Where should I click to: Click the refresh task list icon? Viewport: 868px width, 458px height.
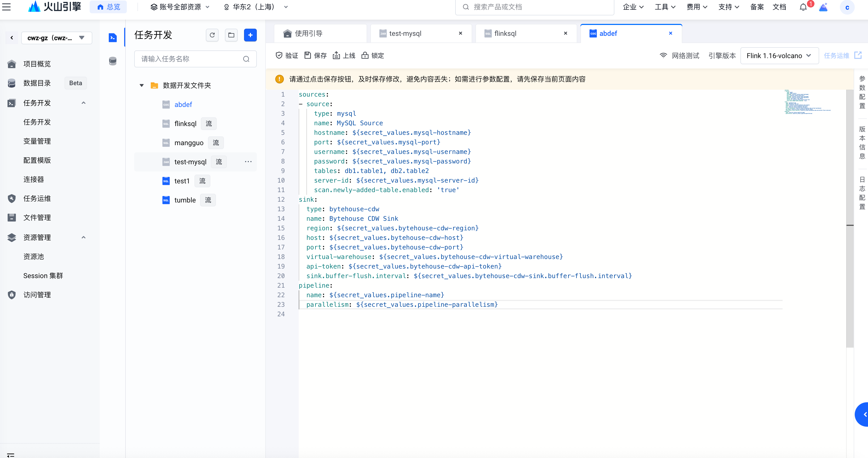tap(212, 35)
